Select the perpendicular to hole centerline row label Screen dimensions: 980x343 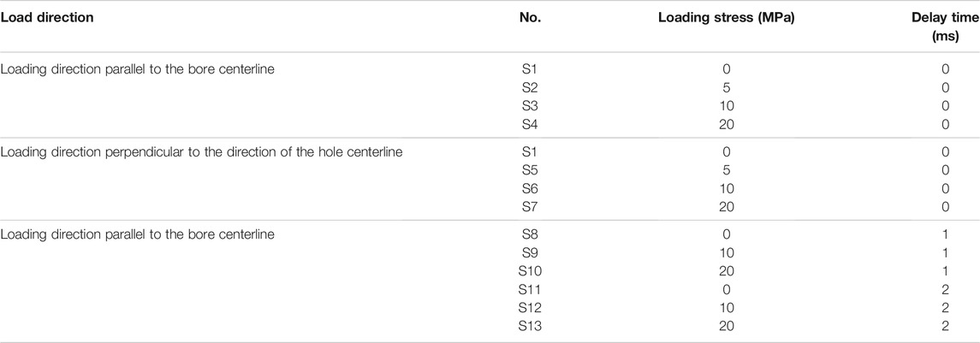pyautogui.click(x=201, y=151)
